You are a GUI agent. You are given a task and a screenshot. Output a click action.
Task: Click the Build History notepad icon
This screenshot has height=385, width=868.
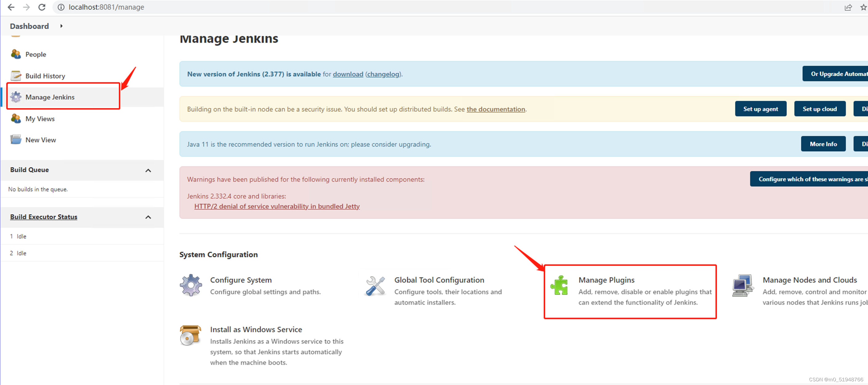click(x=16, y=76)
